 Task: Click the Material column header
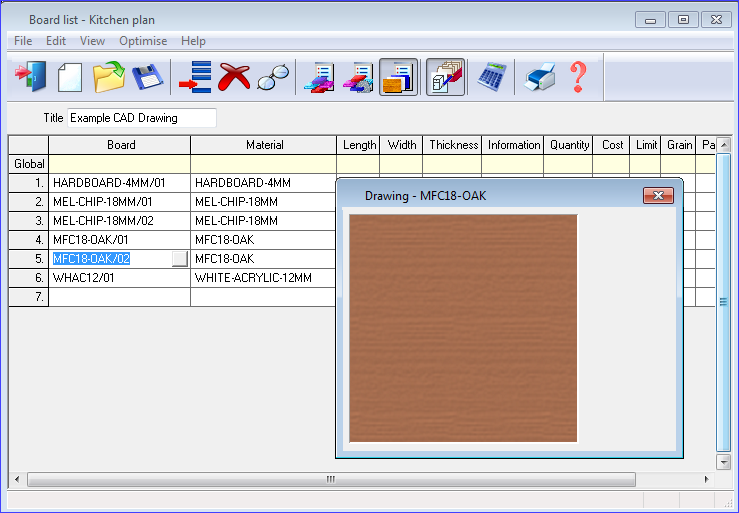tap(263, 145)
